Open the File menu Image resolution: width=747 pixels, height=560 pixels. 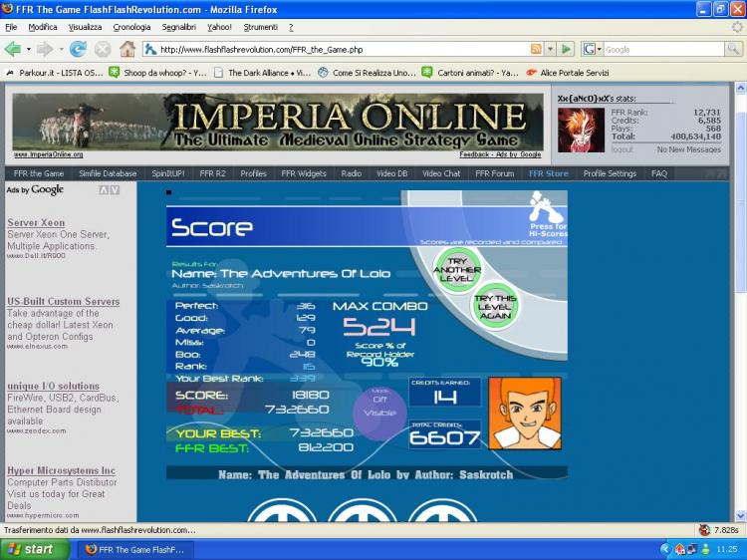click(x=11, y=27)
